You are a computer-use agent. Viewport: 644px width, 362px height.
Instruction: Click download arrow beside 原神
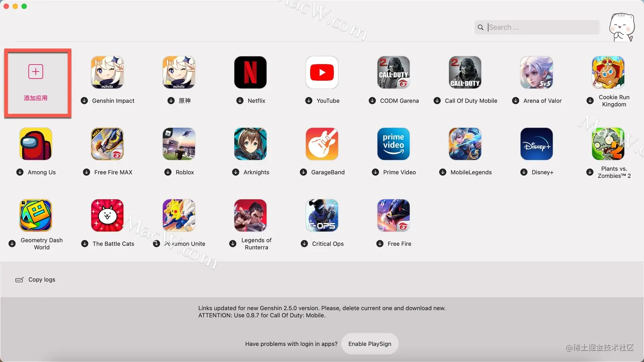coord(171,101)
